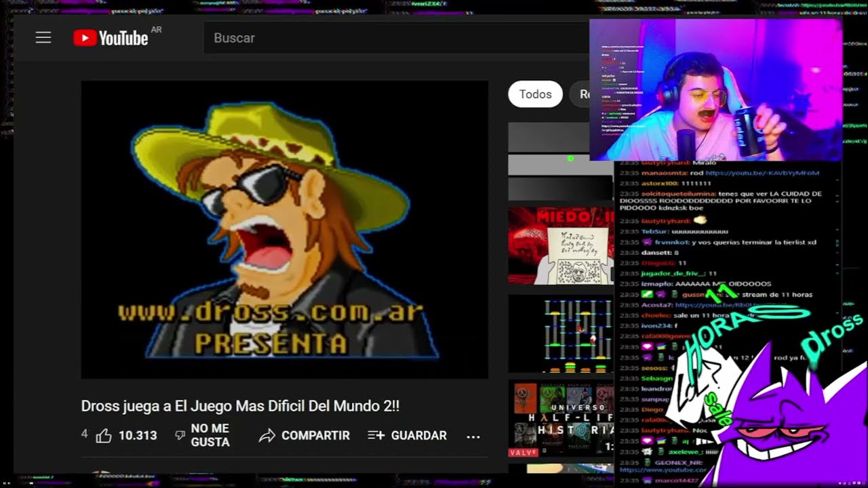
Task: Click chat username solcitoqueteilumina
Action: coord(677,194)
